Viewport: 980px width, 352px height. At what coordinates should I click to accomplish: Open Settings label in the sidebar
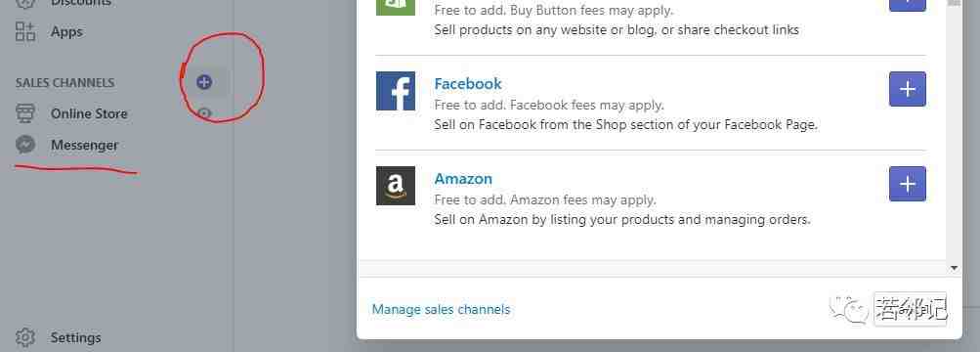pyautogui.click(x=75, y=337)
